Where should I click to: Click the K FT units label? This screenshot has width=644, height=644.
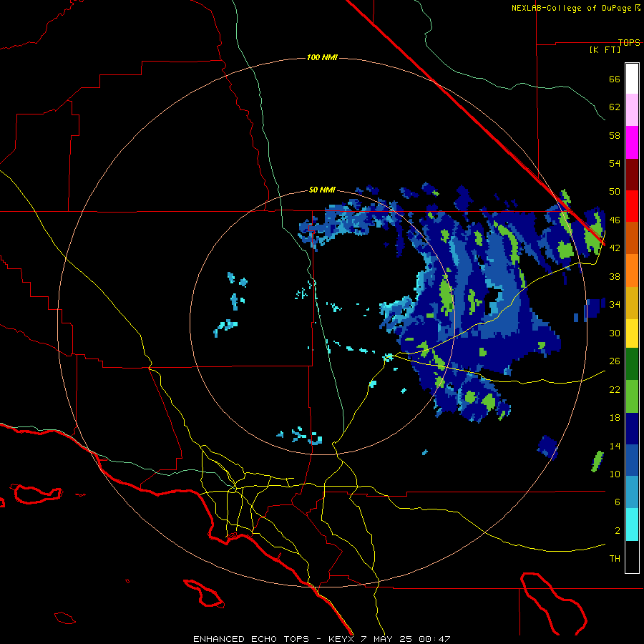coord(605,49)
